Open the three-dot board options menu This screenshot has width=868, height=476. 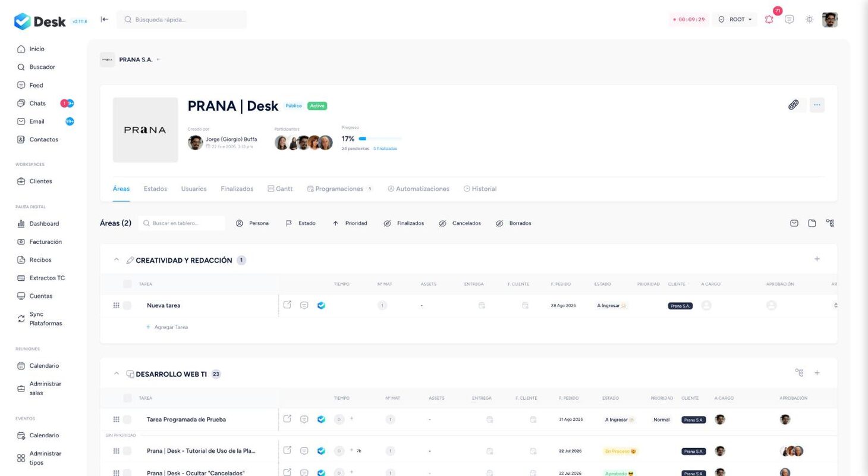(817, 105)
